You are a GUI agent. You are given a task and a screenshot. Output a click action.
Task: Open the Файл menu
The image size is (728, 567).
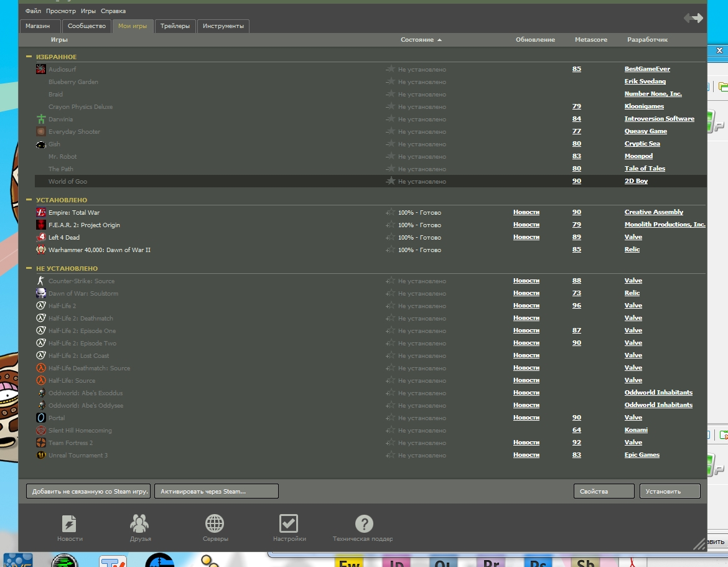(x=33, y=11)
